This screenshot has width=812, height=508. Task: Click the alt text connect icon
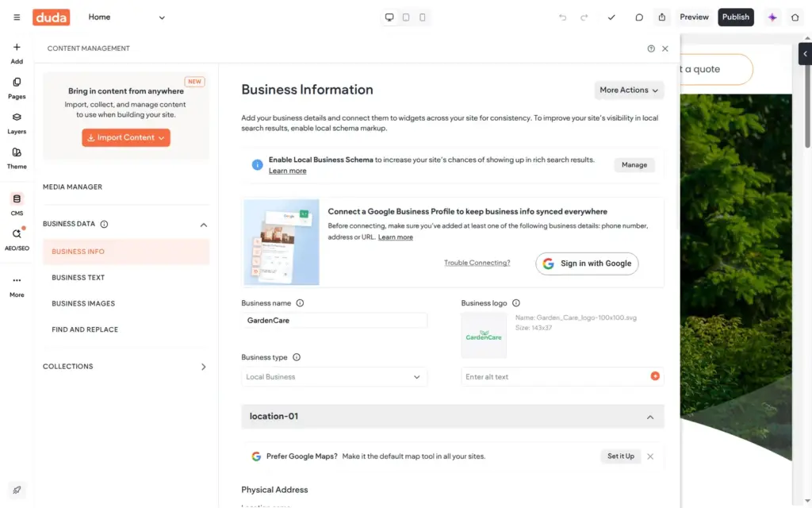pos(655,375)
